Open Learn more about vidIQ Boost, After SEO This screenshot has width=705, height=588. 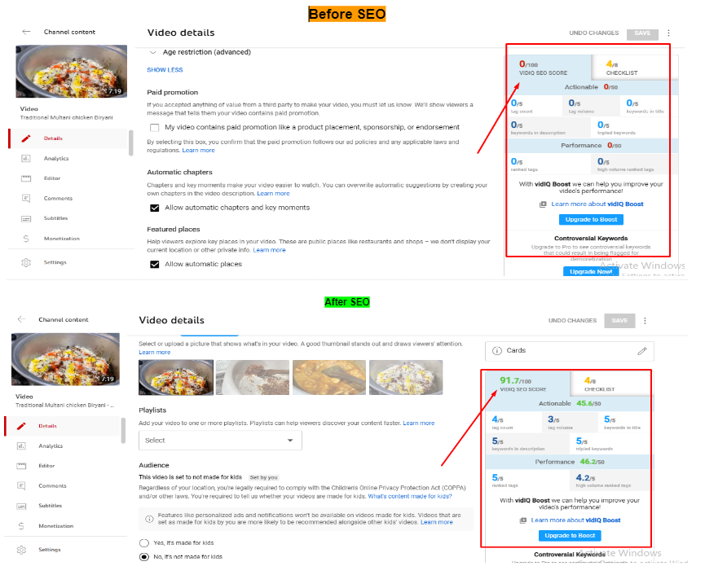575,520
